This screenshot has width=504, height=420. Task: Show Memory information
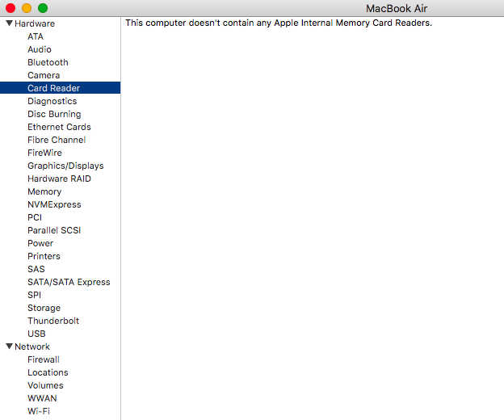(44, 191)
